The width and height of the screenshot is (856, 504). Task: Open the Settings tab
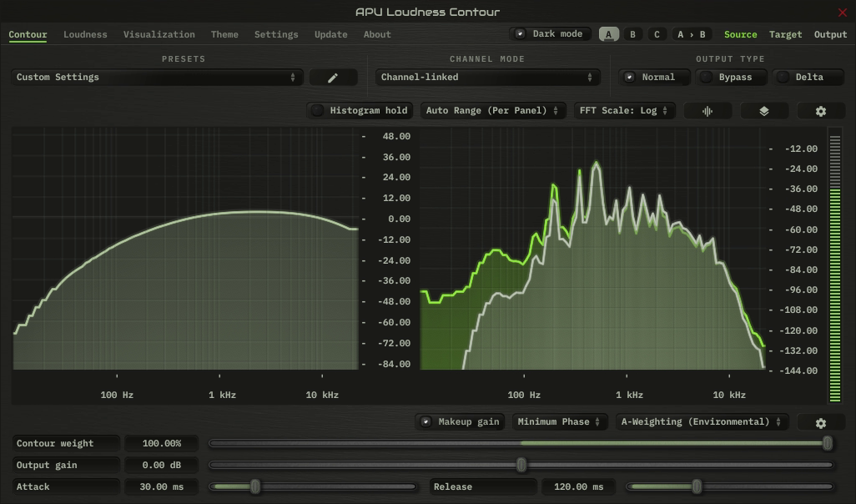[x=276, y=34]
